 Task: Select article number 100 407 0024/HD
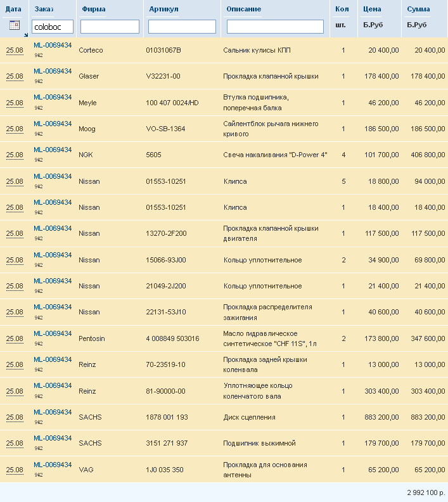pyautogui.click(x=172, y=103)
